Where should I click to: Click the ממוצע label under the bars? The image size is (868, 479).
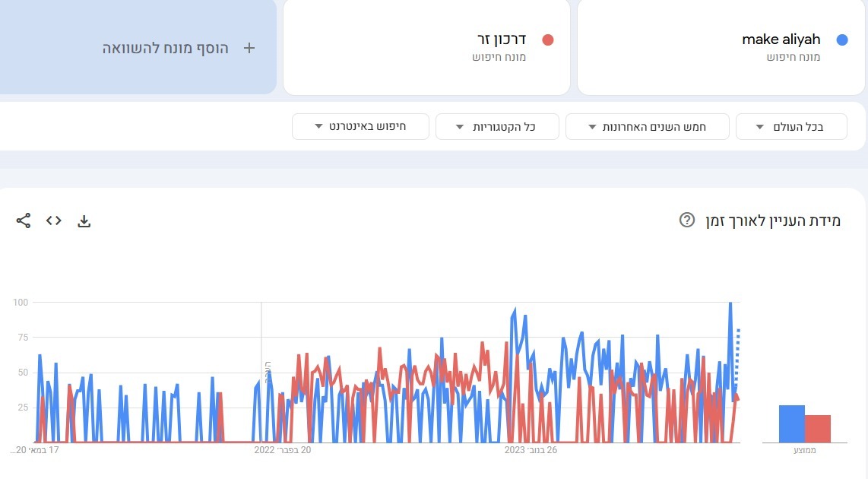tap(805, 450)
